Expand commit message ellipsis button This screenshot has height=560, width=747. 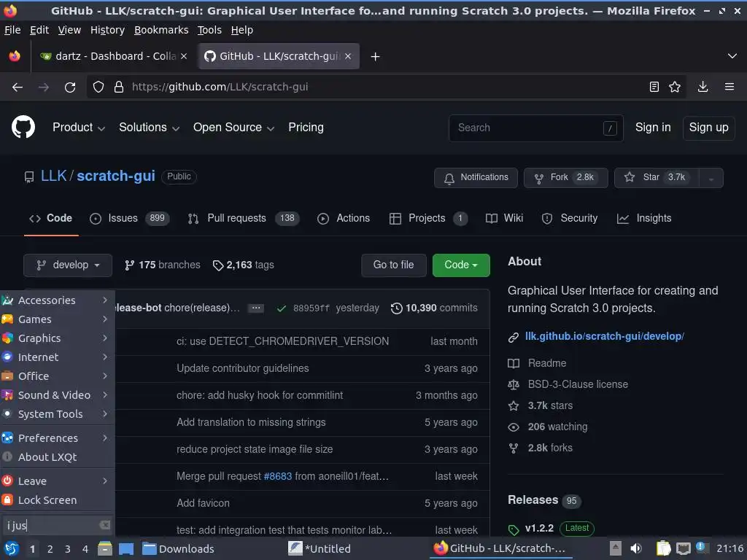pyautogui.click(x=256, y=308)
